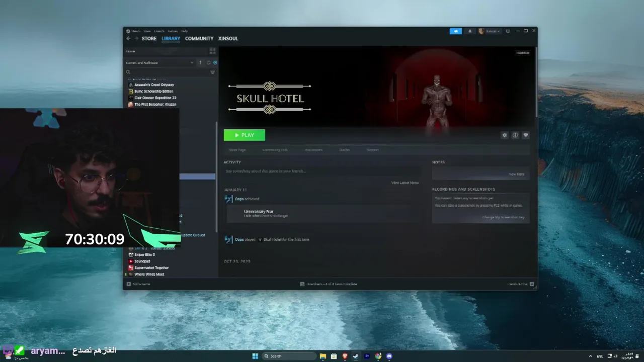Image resolution: width=644 pixels, height=362 pixels.
Task: Open the Help menu
Action: [185, 31]
